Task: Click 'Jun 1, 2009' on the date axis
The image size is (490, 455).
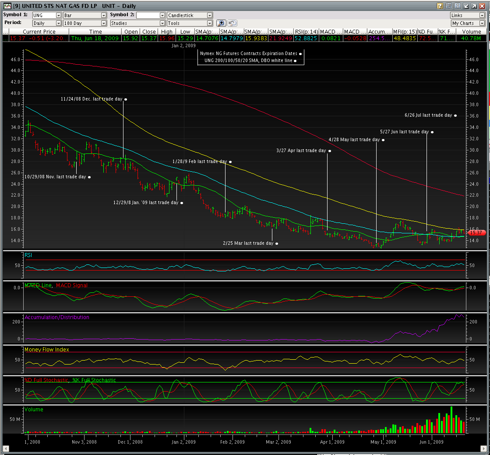Action: point(431,442)
